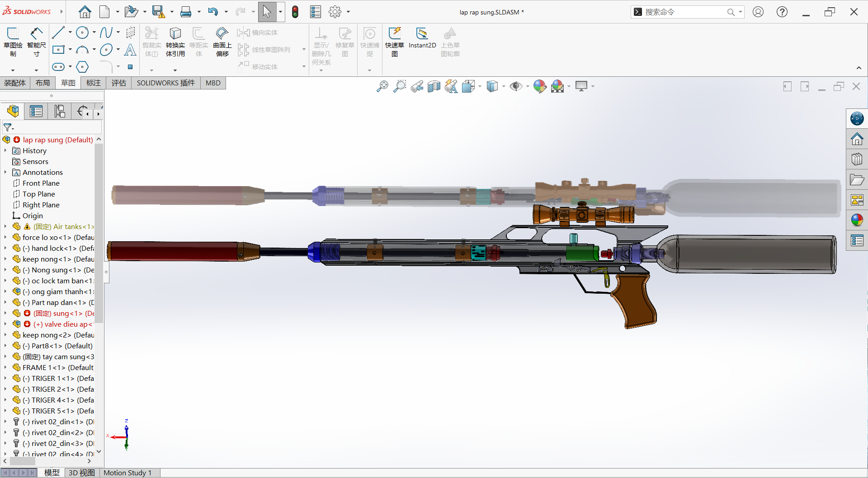This screenshot has height=478, width=868.
Task: Toggle the Sketch button
Action: pos(13,42)
